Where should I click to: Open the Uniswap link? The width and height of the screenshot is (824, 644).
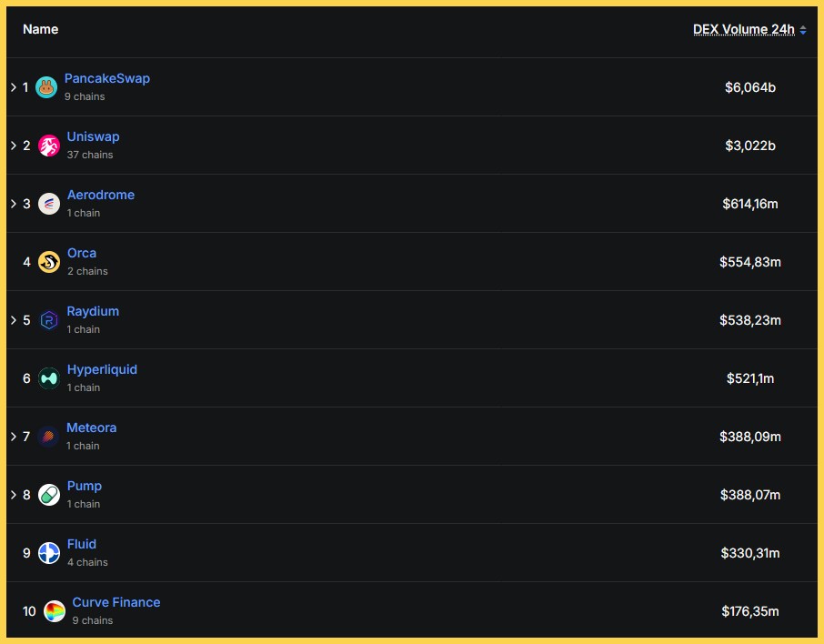pyautogui.click(x=93, y=136)
